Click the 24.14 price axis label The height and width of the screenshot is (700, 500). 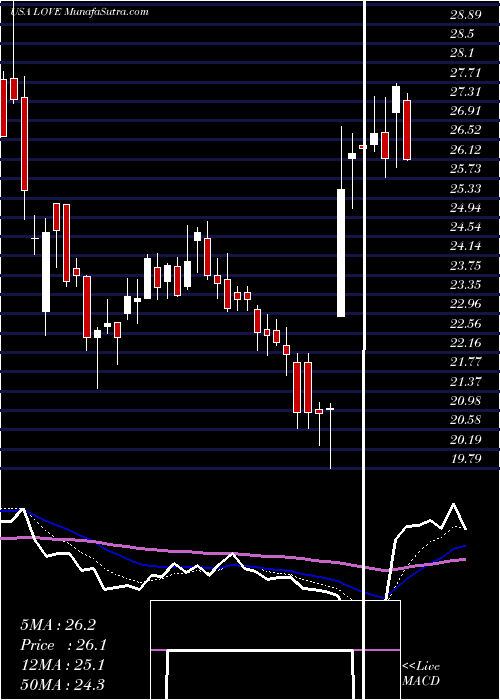click(466, 246)
